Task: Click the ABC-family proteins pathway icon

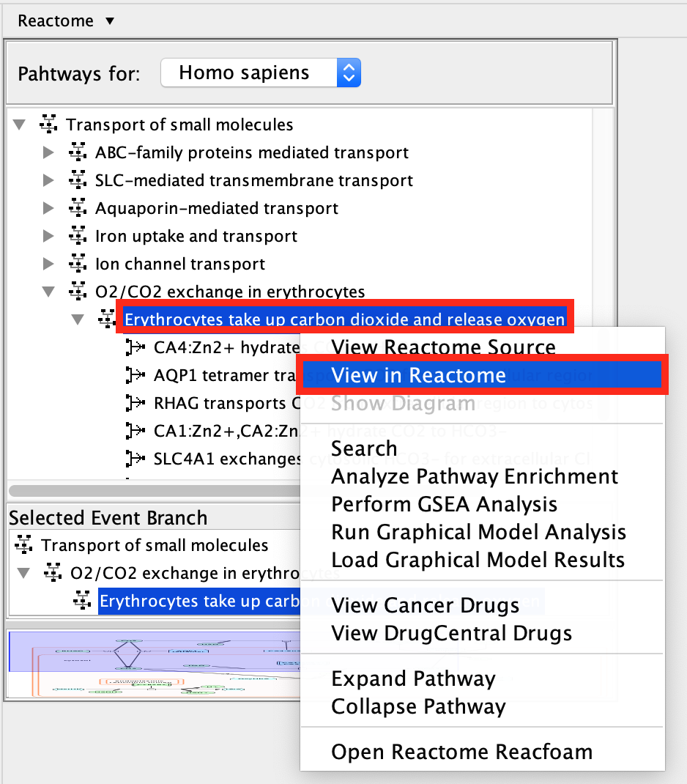Action: tap(77, 153)
